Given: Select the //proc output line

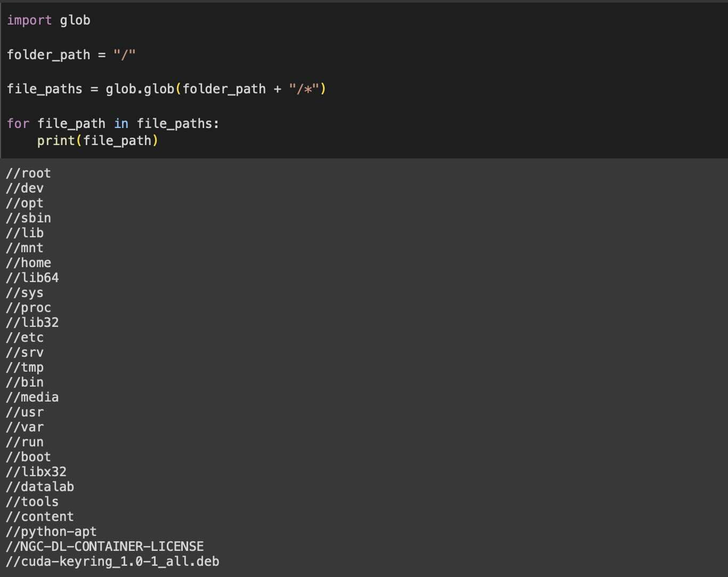Looking at the screenshot, I should coord(28,307).
